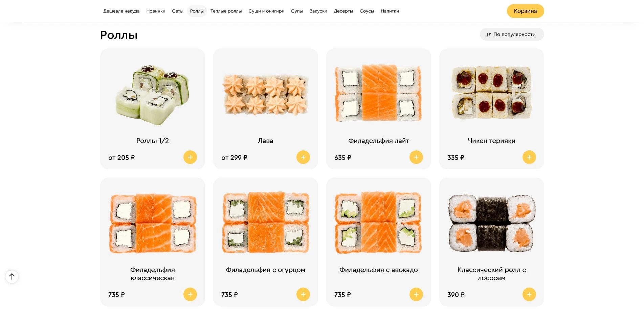Image resolution: width=644 pixels, height=314 pixels.
Task: Open the По популярности sort dropdown
Action: [x=512, y=34]
